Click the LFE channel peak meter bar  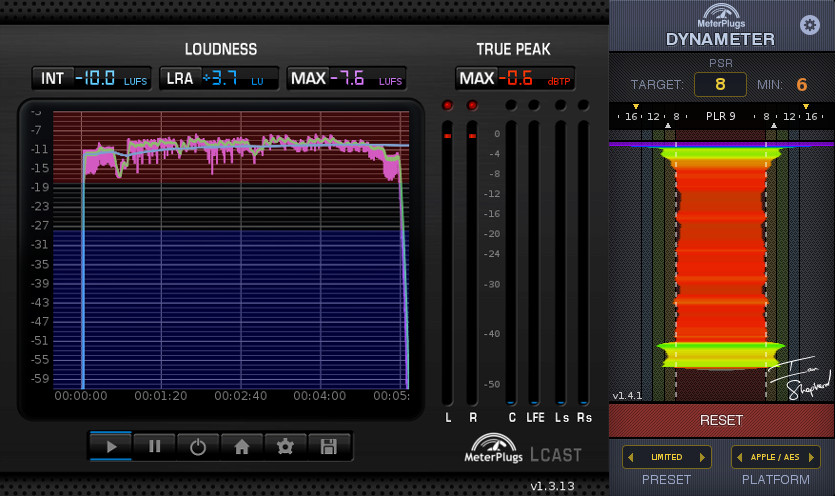(x=534, y=263)
